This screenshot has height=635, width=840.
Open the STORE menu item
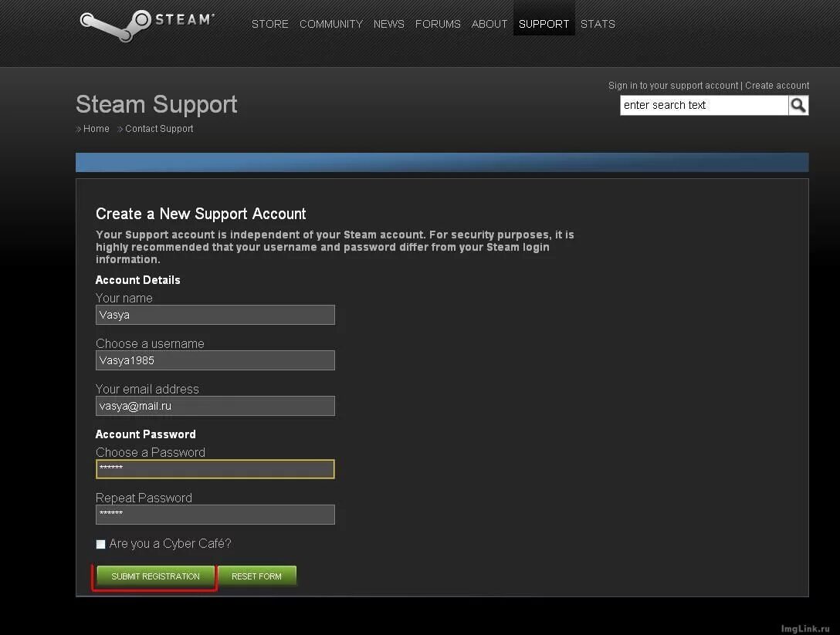click(270, 24)
